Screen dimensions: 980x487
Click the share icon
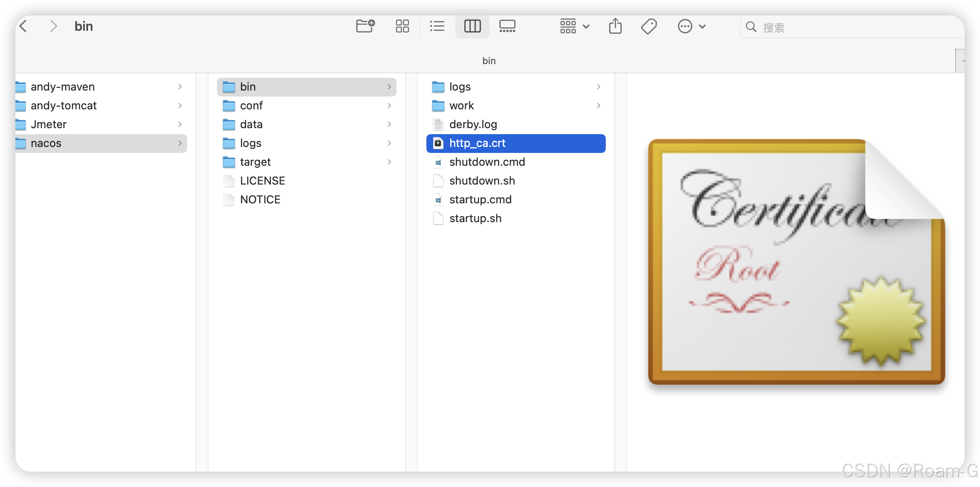coord(615,26)
